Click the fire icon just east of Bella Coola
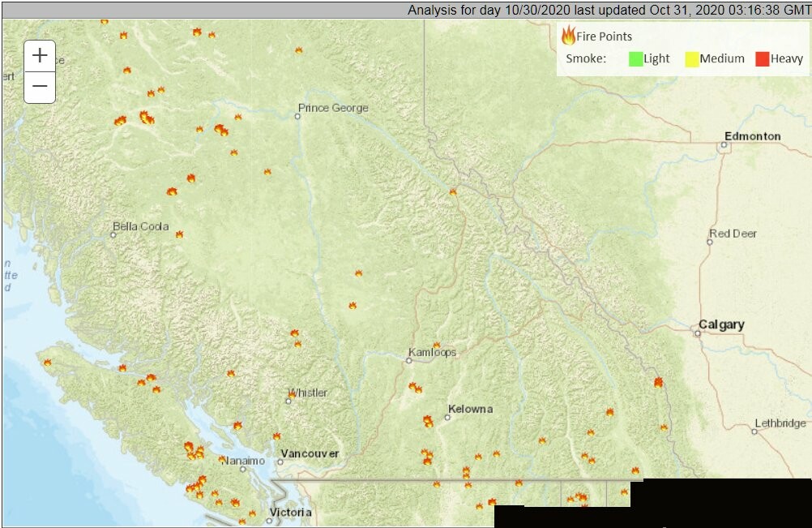Viewport: 812px width, 528px height. click(x=179, y=234)
